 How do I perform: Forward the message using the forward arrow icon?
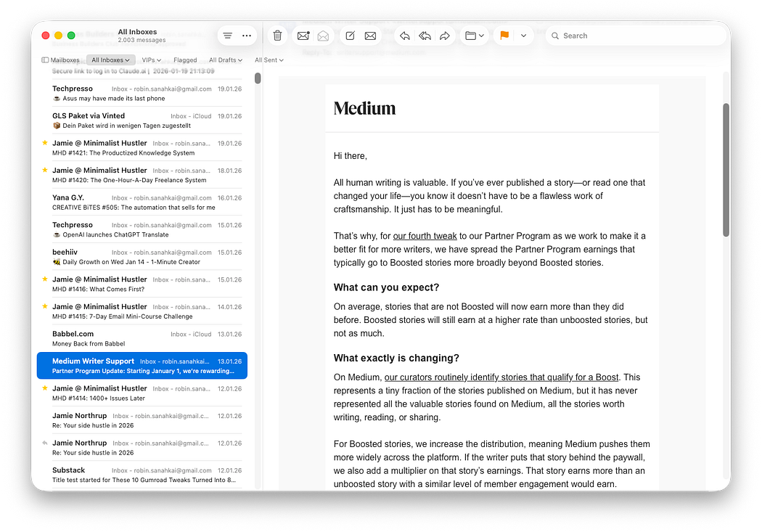tap(444, 35)
